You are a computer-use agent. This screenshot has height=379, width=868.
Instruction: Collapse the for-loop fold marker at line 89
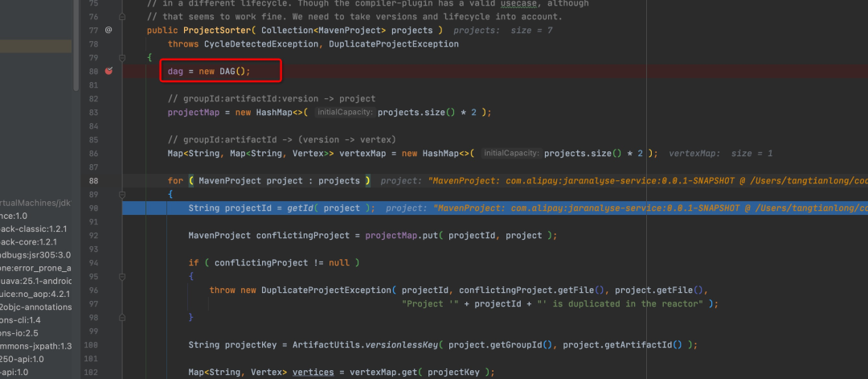point(122,195)
